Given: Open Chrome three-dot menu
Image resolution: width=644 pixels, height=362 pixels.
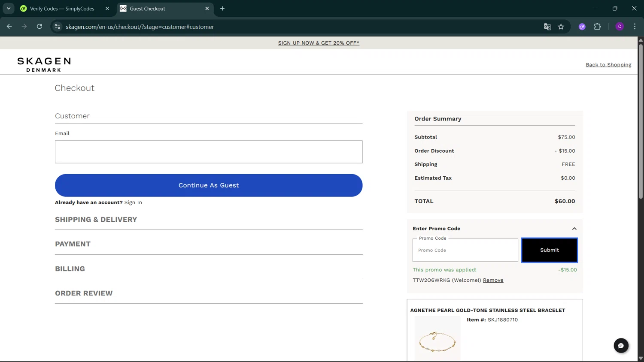Looking at the screenshot, I should pyautogui.click(x=635, y=27).
